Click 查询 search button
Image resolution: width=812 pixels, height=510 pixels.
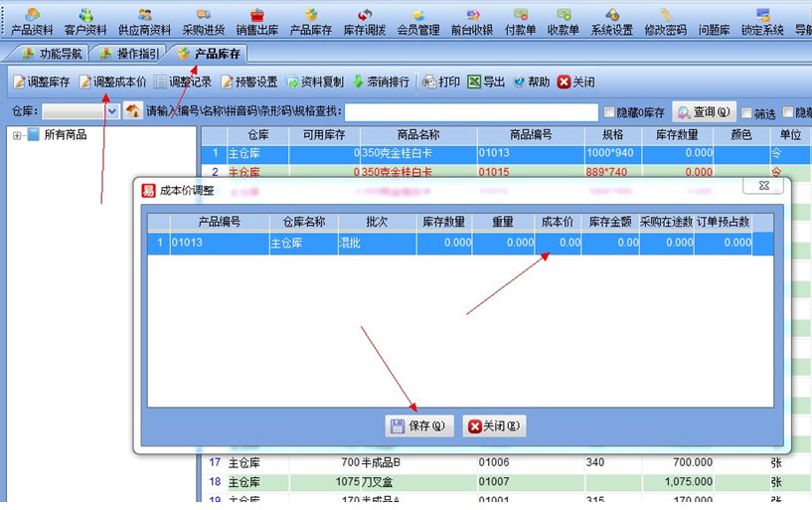[x=704, y=112]
